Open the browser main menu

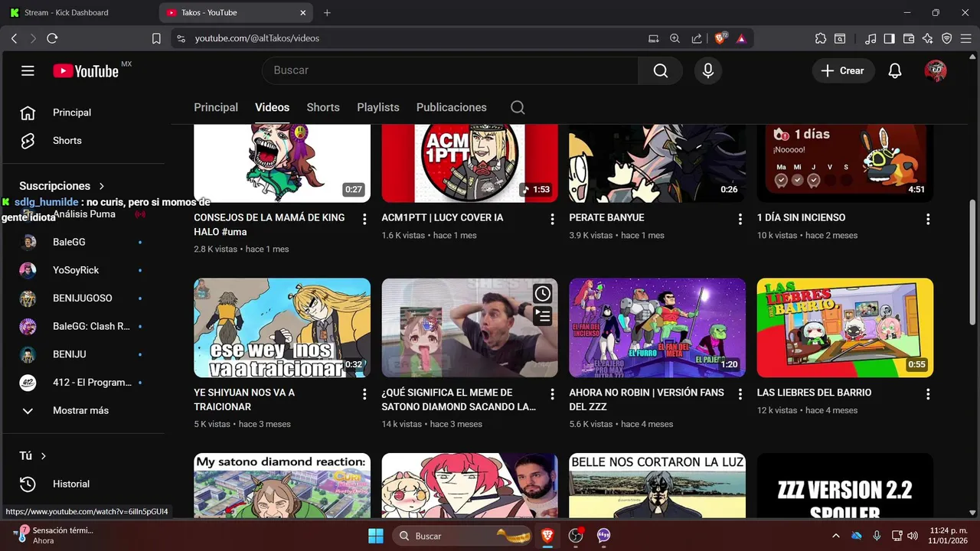tap(966, 38)
